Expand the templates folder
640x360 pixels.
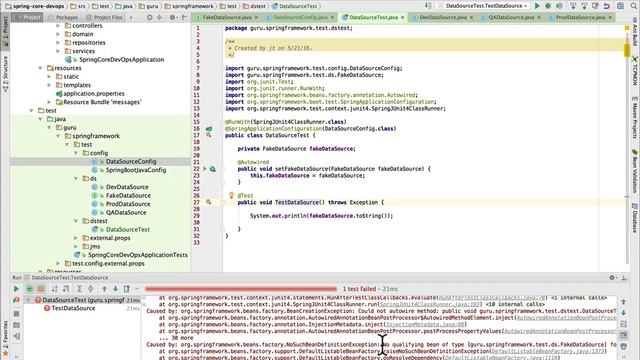(x=49, y=85)
